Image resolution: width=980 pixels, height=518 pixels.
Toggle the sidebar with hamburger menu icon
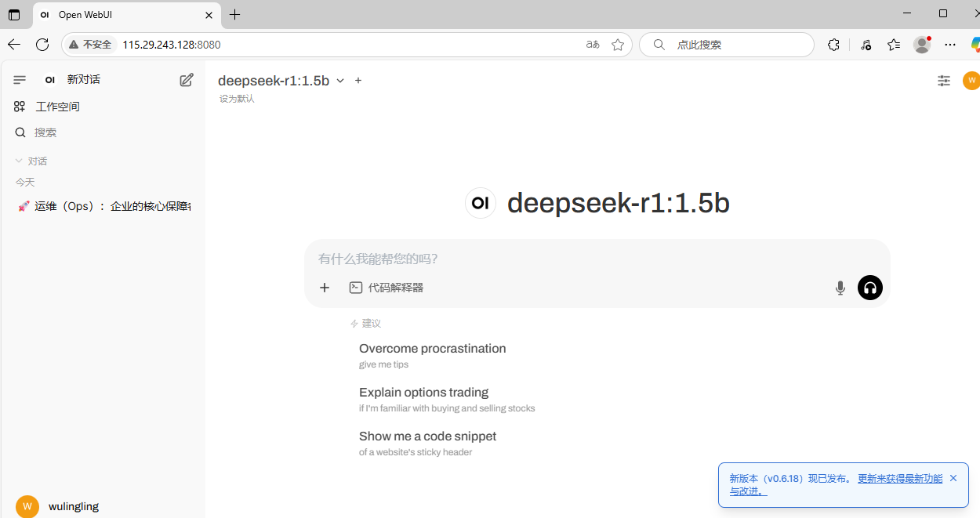coord(20,79)
